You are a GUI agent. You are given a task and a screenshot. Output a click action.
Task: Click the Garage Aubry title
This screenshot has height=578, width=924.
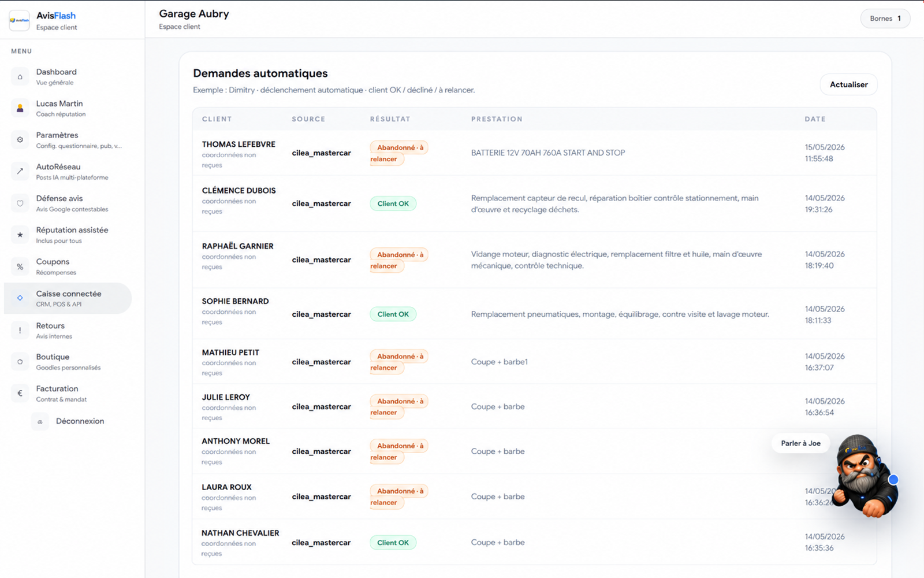pyautogui.click(x=194, y=14)
